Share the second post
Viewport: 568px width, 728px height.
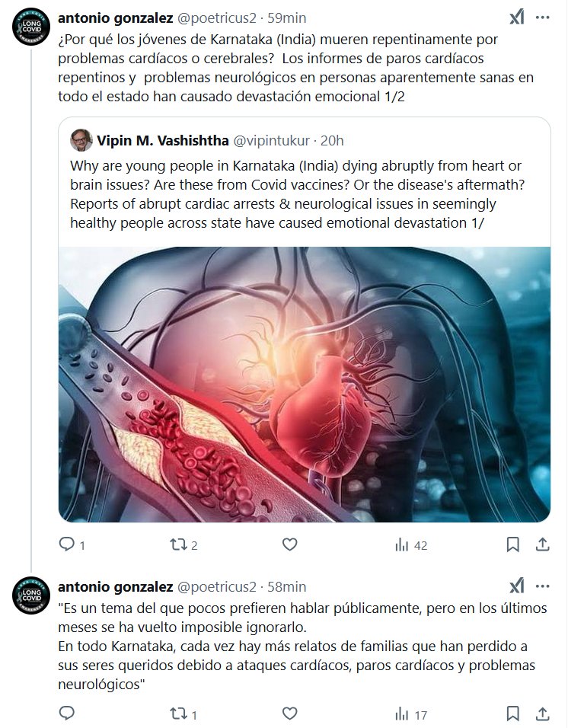click(542, 714)
